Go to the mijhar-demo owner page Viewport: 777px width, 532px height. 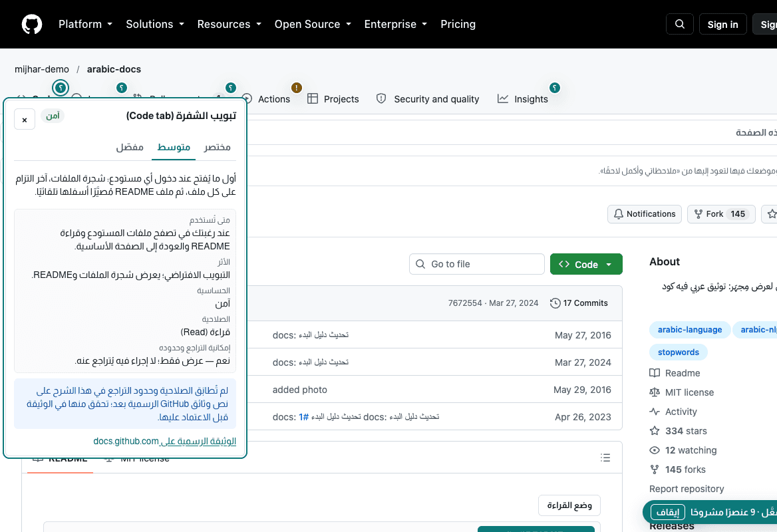click(x=42, y=69)
